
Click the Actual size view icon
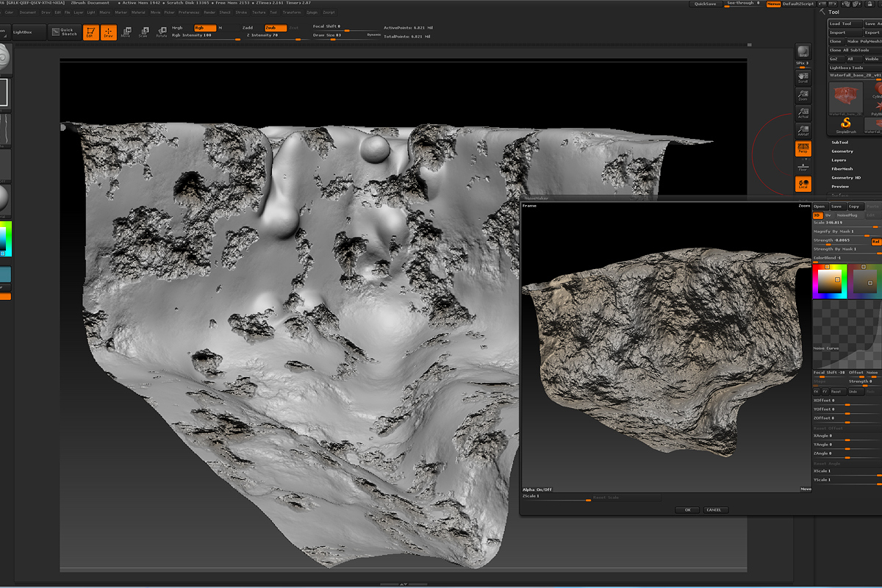point(803,113)
